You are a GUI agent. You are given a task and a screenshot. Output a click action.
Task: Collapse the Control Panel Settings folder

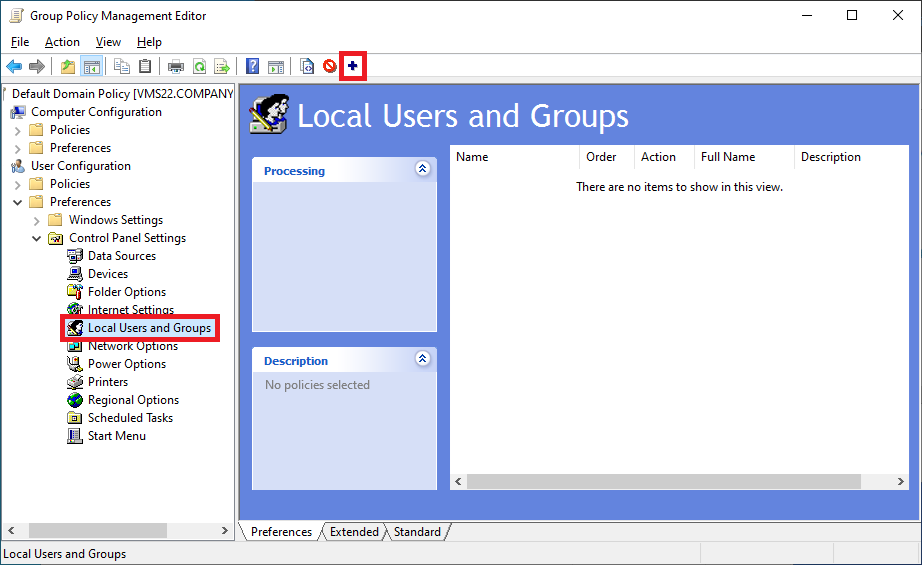click(x=36, y=238)
